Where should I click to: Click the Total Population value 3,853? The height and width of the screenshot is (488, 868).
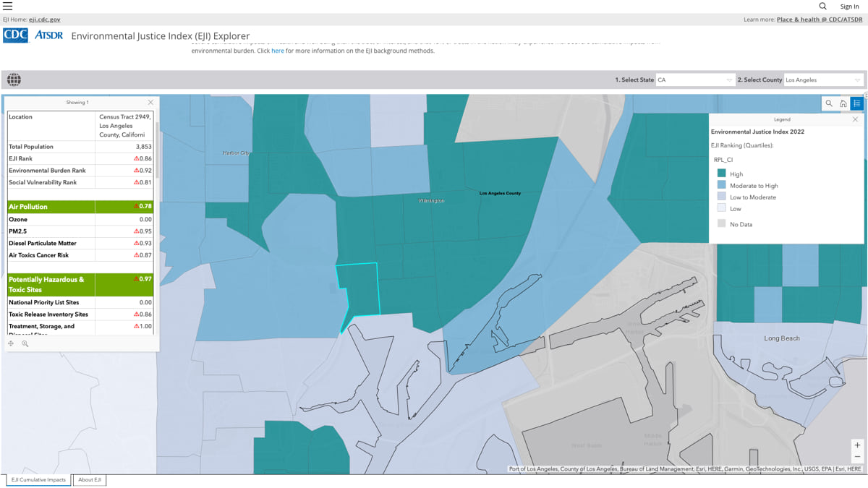(x=144, y=146)
